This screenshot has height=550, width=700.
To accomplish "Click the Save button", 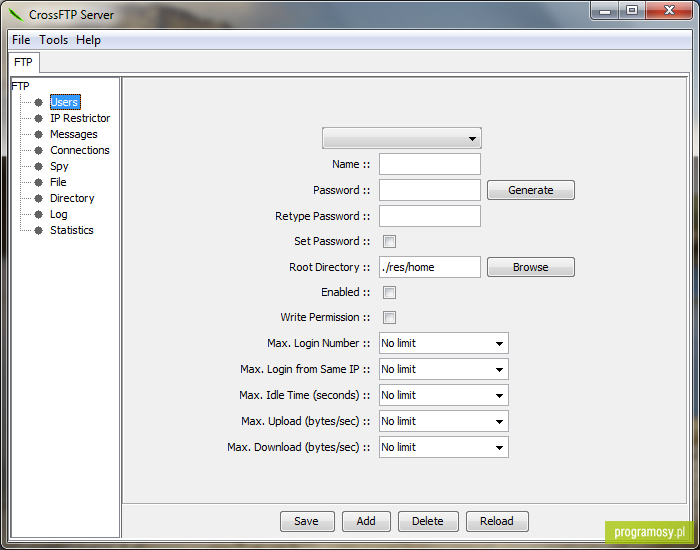I will [x=307, y=521].
